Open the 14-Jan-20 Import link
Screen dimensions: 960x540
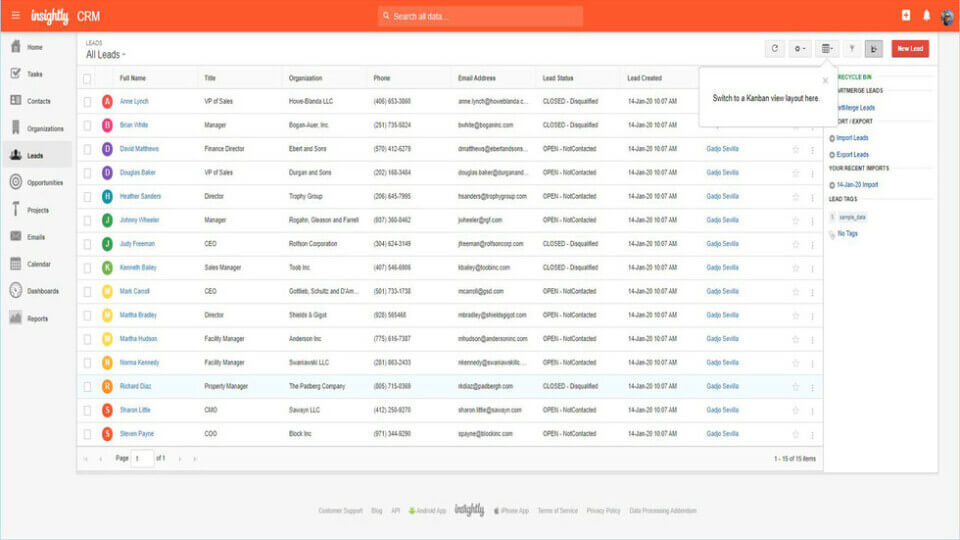click(x=857, y=184)
